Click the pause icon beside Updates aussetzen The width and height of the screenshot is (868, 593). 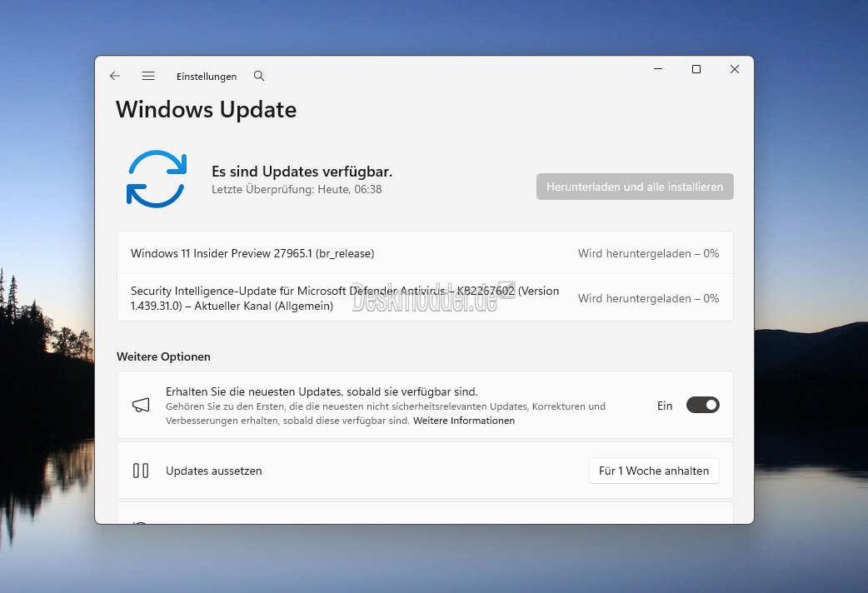pyautogui.click(x=141, y=471)
